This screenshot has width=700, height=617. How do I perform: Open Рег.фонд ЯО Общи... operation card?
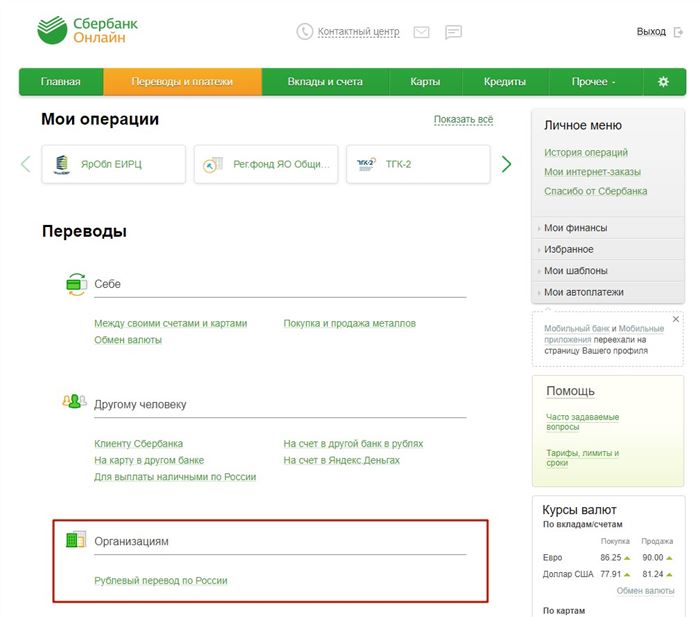tap(266, 164)
